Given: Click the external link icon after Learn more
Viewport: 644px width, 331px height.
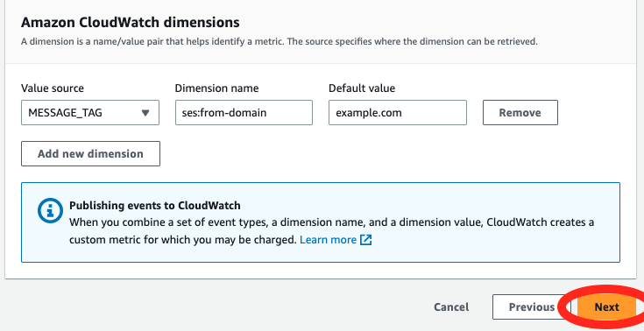Looking at the screenshot, I should tap(365, 240).
